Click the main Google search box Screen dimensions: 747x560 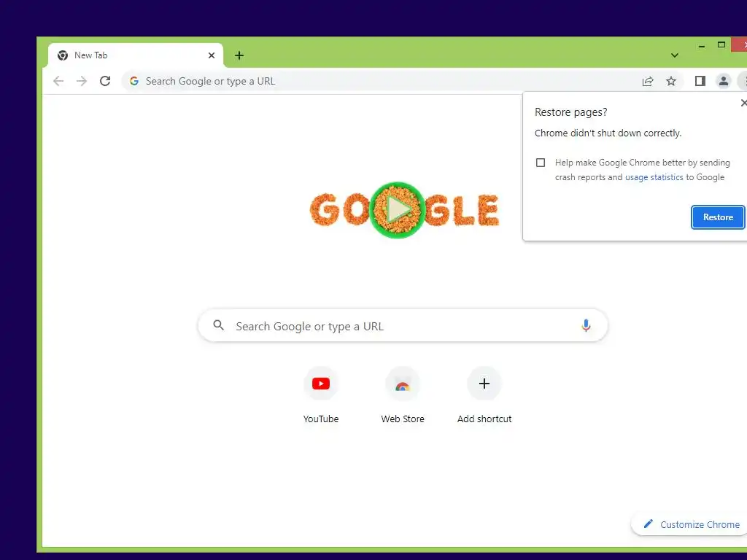[x=403, y=326]
